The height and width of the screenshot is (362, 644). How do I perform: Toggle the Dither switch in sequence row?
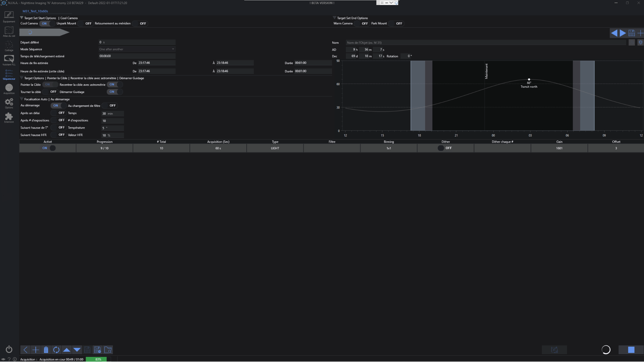point(445,148)
